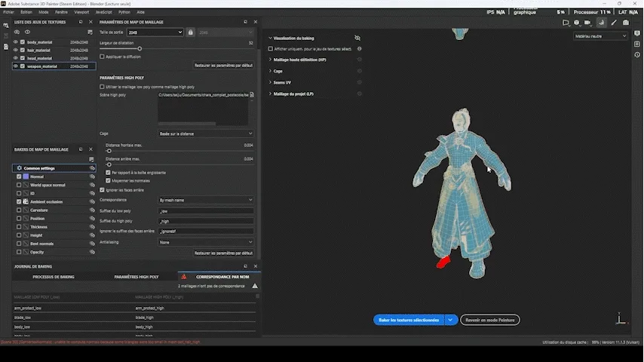This screenshot has width=644, height=362.
Task: Switch to the Processus de baking tab
Action: [54, 277]
